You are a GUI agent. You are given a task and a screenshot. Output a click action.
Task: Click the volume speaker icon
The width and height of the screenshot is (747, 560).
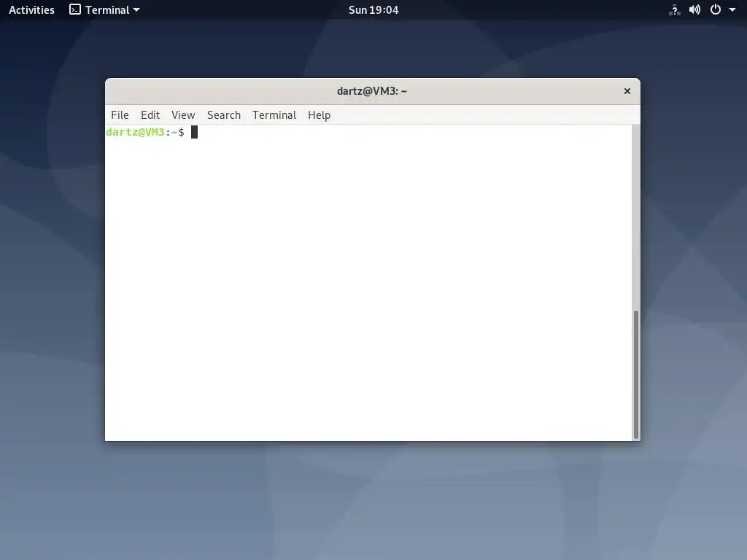pyautogui.click(x=694, y=9)
